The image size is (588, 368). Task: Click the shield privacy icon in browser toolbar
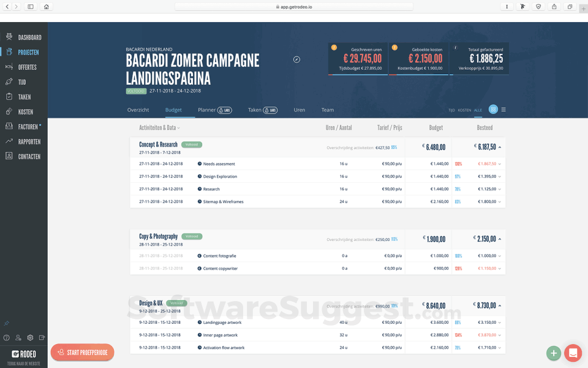tap(538, 7)
